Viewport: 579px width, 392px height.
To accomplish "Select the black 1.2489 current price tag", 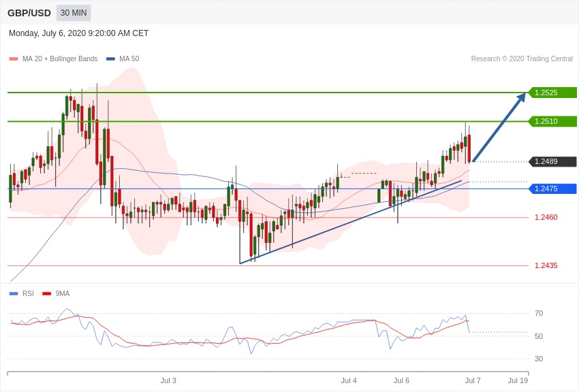I will click(552, 162).
